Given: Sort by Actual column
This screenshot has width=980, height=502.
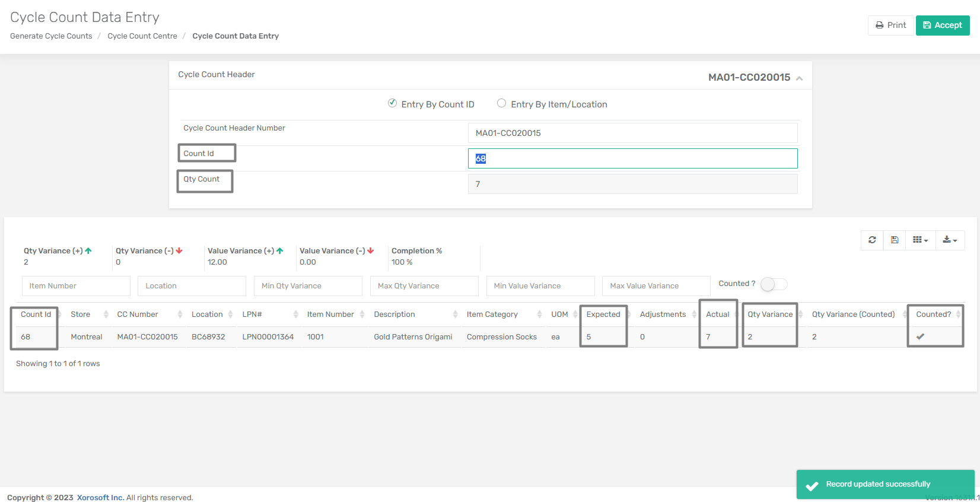Looking at the screenshot, I should [x=721, y=314].
